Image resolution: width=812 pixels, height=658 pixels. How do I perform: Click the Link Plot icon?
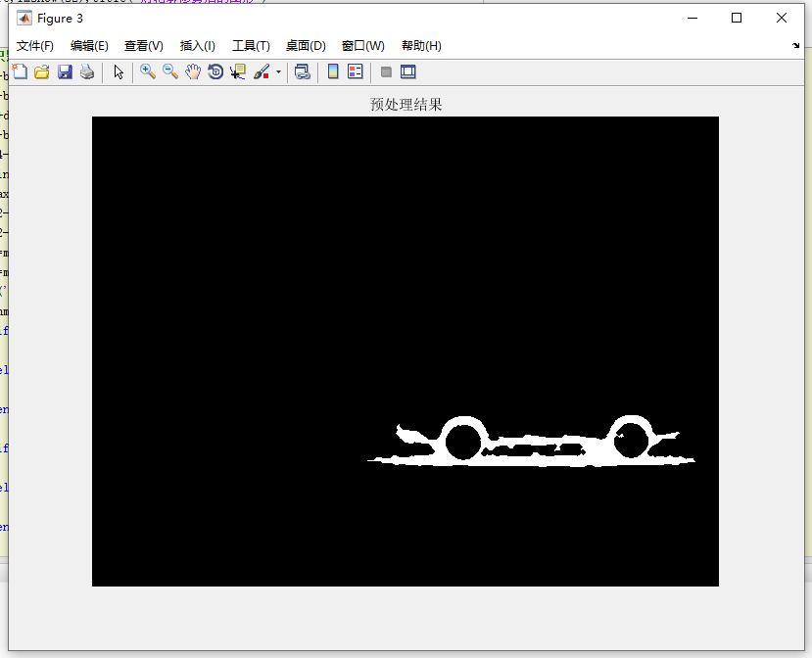303,71
